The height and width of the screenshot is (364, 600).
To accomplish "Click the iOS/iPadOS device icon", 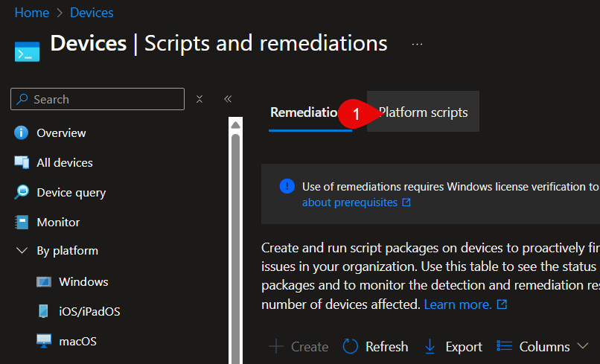I will click(x=44, y=312).
